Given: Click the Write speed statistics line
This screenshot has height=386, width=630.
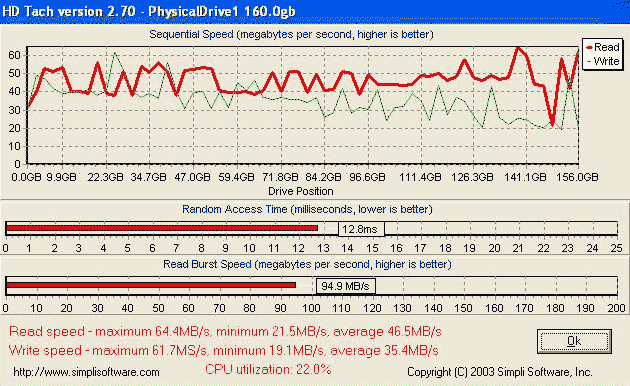Looking at the screenshot, I should coord(223,351).
